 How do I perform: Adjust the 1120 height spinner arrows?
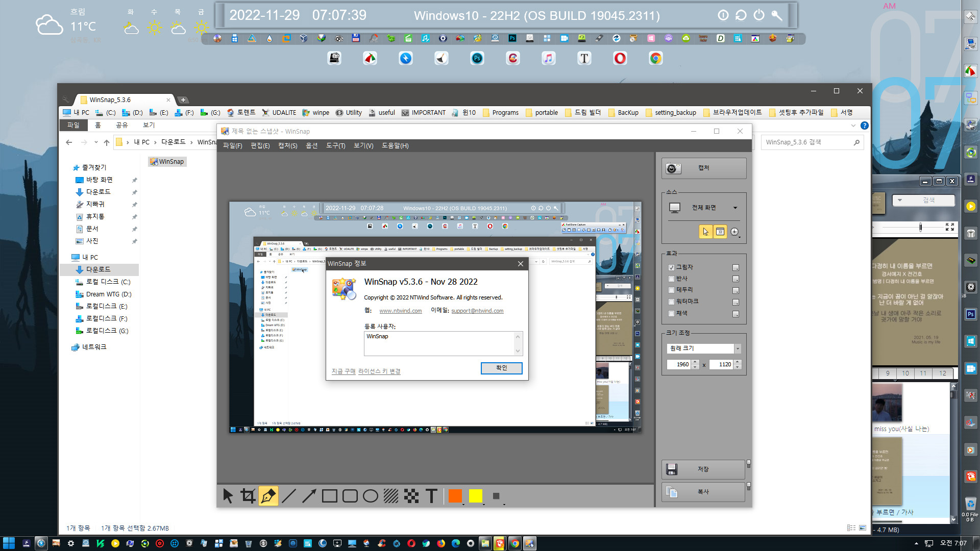(737, 364)
